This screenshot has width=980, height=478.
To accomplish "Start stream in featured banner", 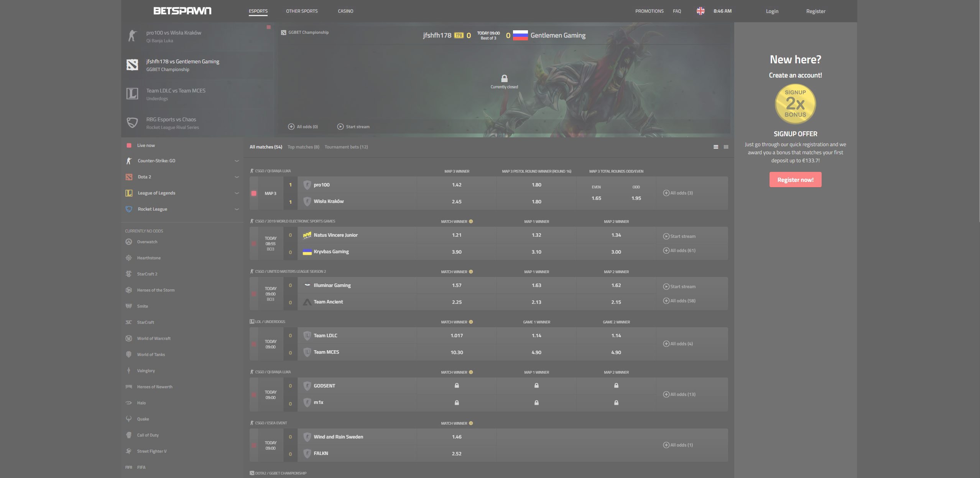I will pyautogui.click(x=353, y=127).
